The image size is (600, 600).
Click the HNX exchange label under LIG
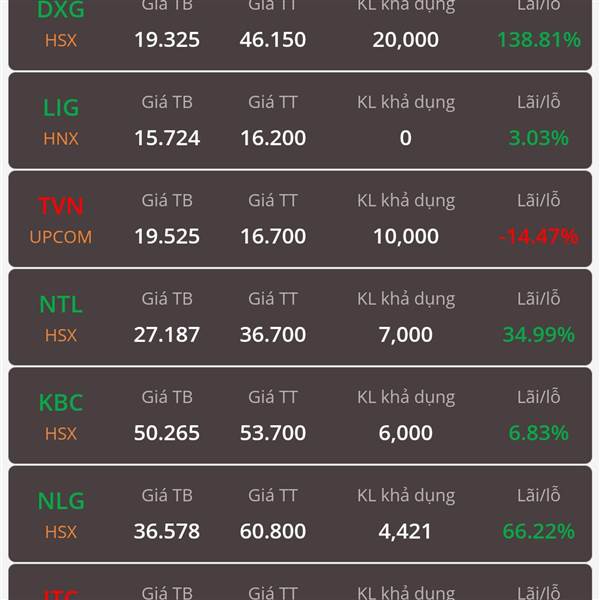coord(61,139)
